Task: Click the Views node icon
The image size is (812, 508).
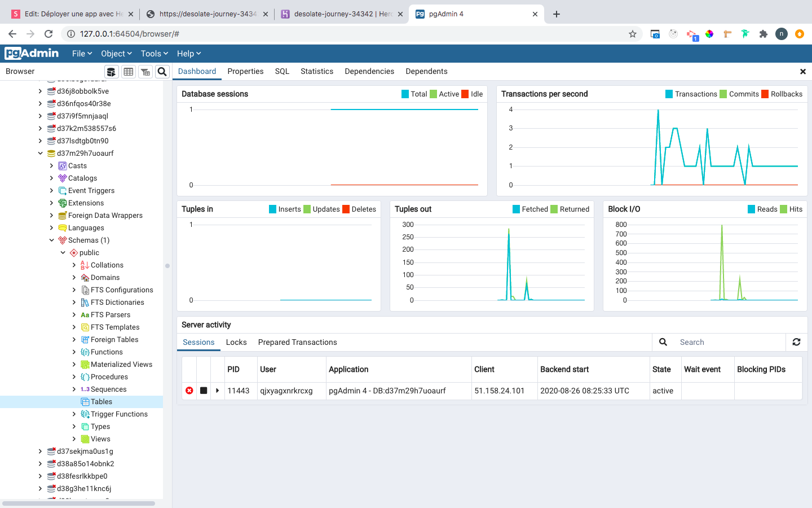Action: [x=85, y=439]
